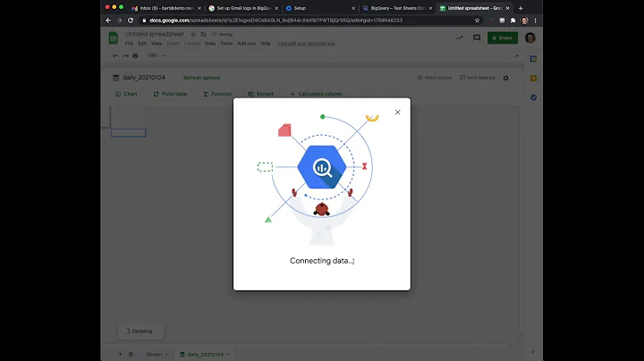Open comment history icon
Viewport: 644px width, 361px height.
pyautogui.click(x=477, y=38)
